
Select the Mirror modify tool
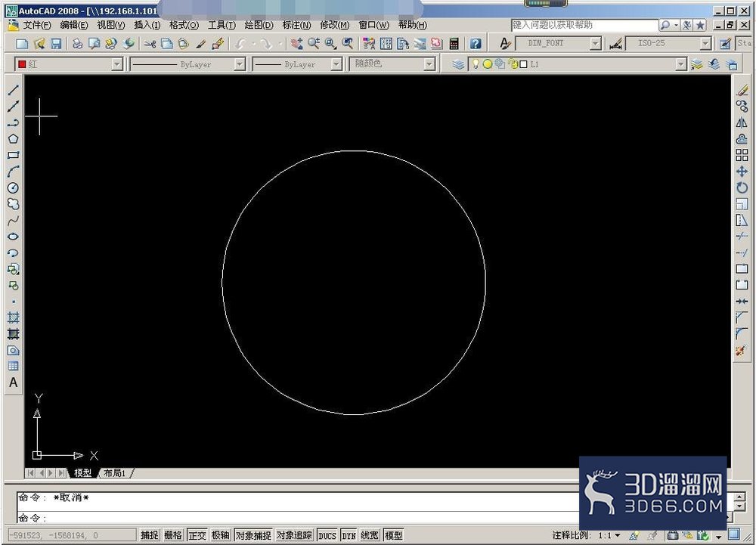click(x=742, y=123)
